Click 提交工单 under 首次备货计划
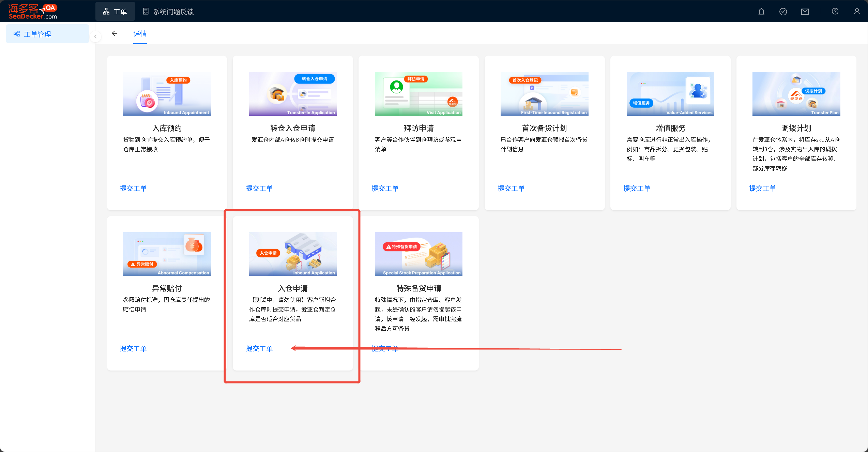868x452 pixels. (511, 189)
